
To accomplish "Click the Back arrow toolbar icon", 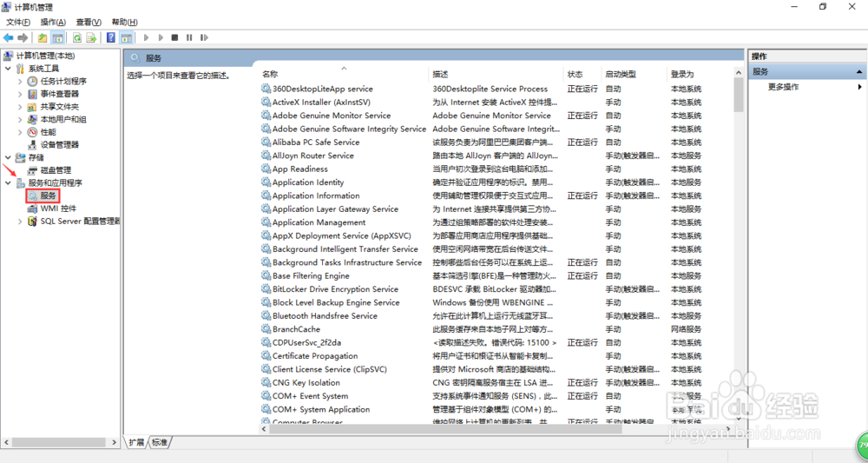I will coord(9,37).
